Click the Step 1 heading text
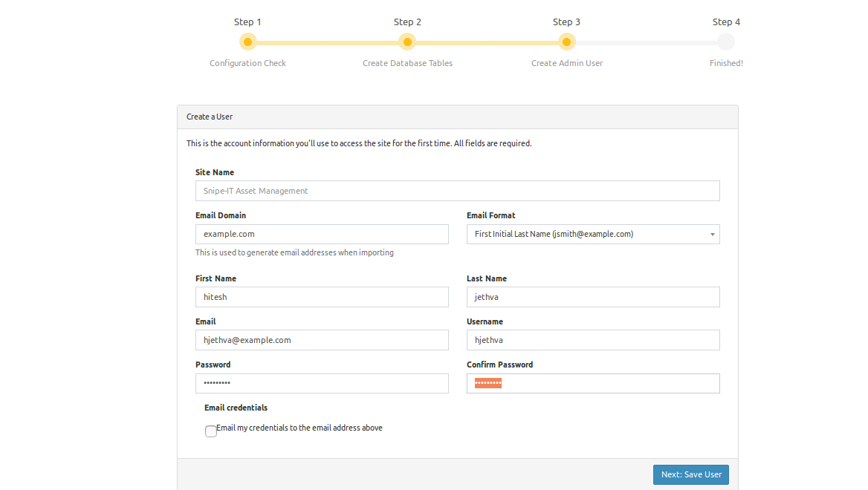The height and width of the screenshot is (490, 868). 247,22
